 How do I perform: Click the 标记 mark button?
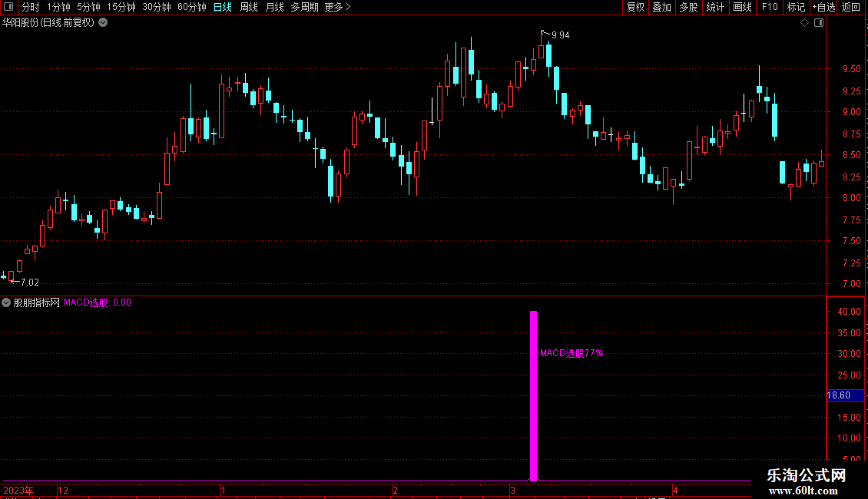[x=796, y=7]
